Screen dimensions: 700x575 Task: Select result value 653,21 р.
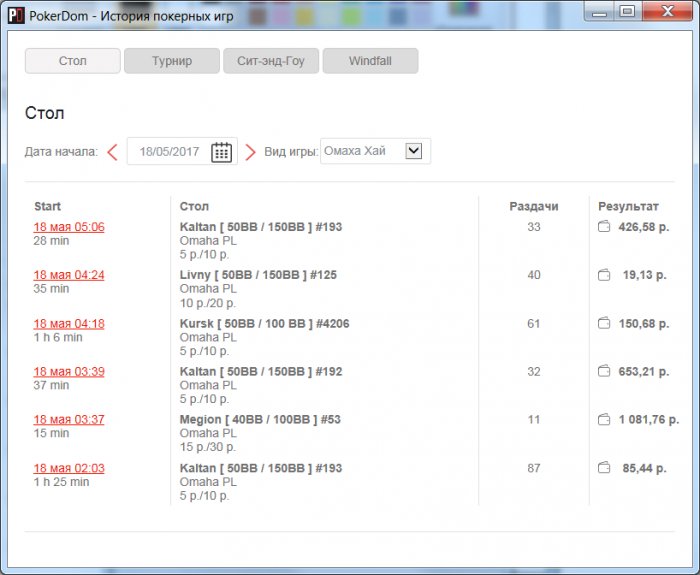tap(644, 371)
